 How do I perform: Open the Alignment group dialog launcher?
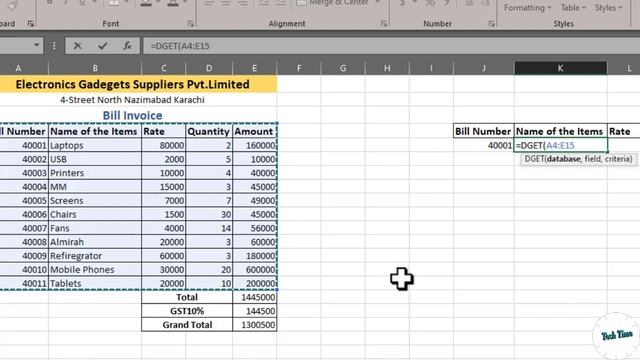coord(384,24)
